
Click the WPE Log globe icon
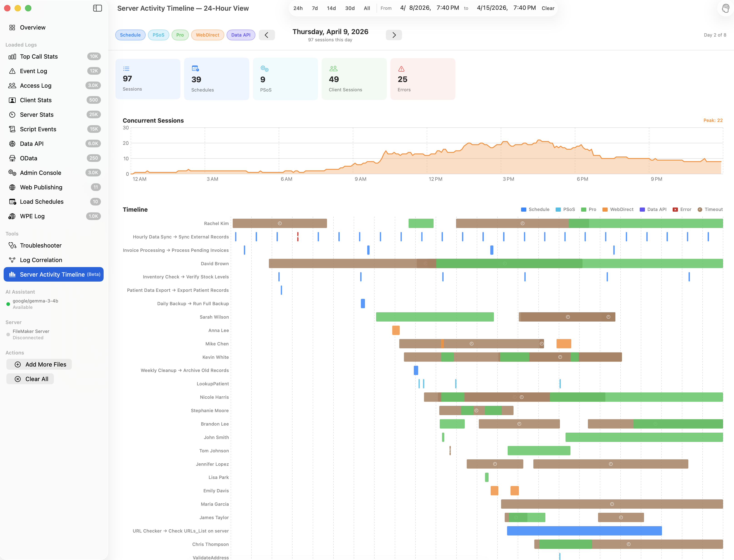(x=12, y=216)
